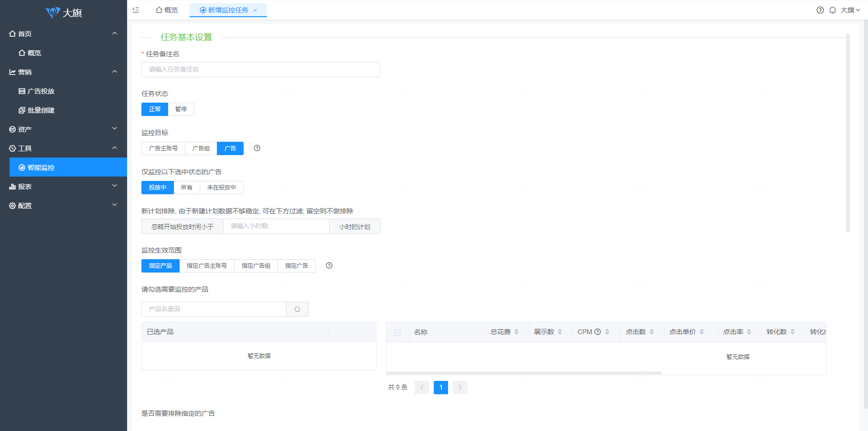Open the 大旗 user dropdown menu

pos(850,10)
